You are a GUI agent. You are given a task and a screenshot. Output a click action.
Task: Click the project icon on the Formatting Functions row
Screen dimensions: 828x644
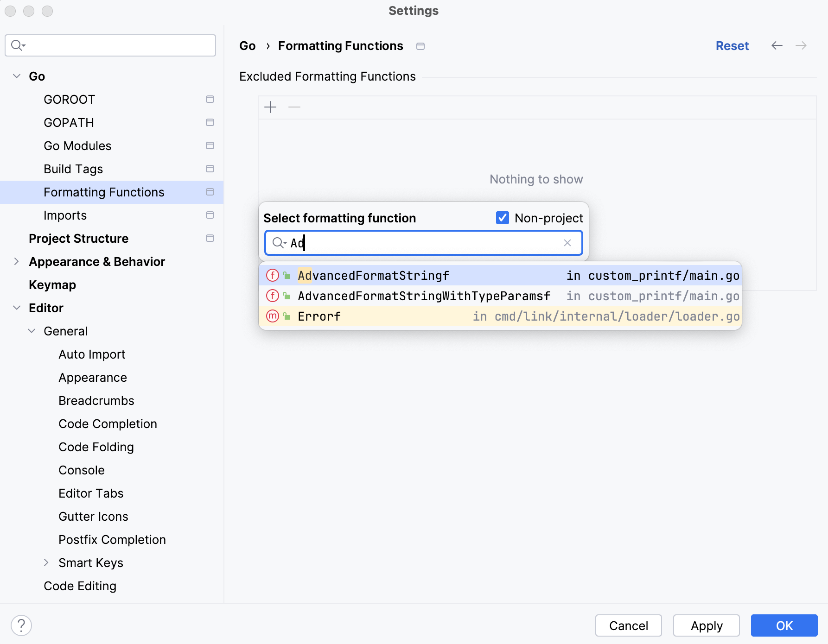210,192
